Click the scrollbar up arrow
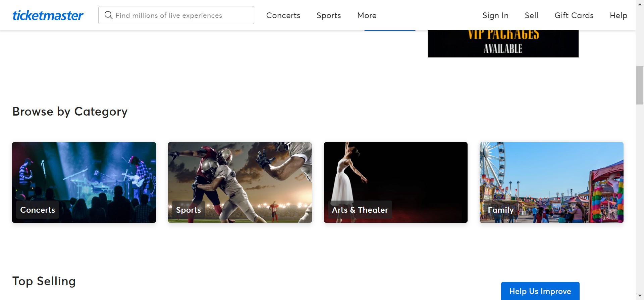The width and height of the screenshot is (644, 300). 640,3
